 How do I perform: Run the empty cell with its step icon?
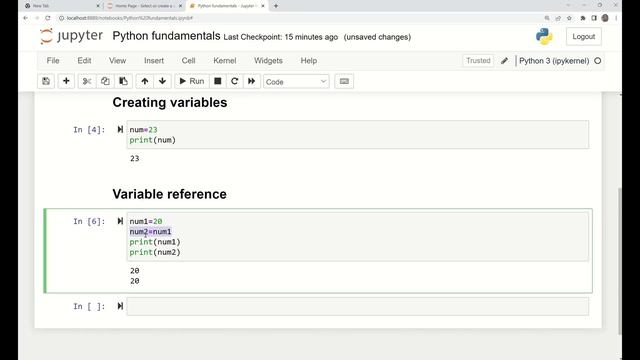click(120, 306)
